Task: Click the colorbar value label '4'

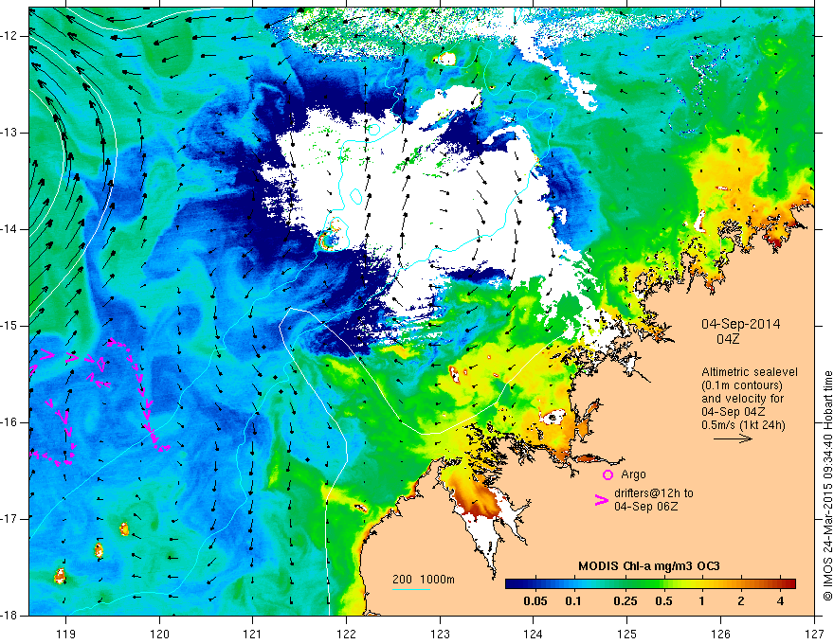Action: (x=780, y=601)
